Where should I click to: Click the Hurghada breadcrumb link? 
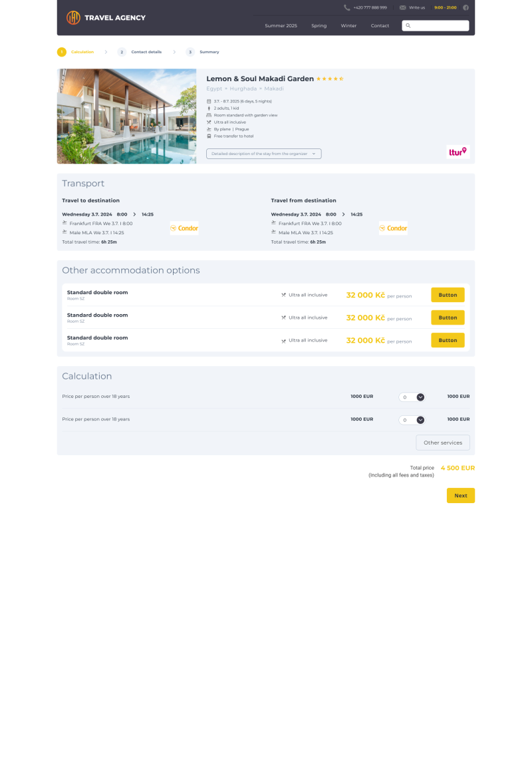coord(243,89)
